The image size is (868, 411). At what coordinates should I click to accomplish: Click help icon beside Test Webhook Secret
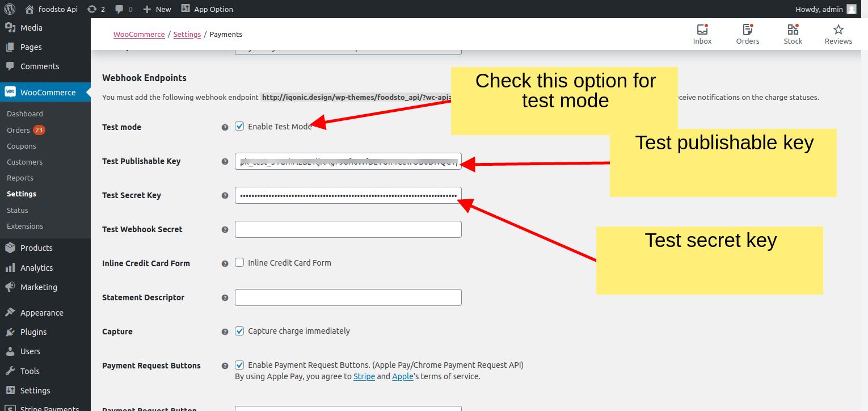225,230
